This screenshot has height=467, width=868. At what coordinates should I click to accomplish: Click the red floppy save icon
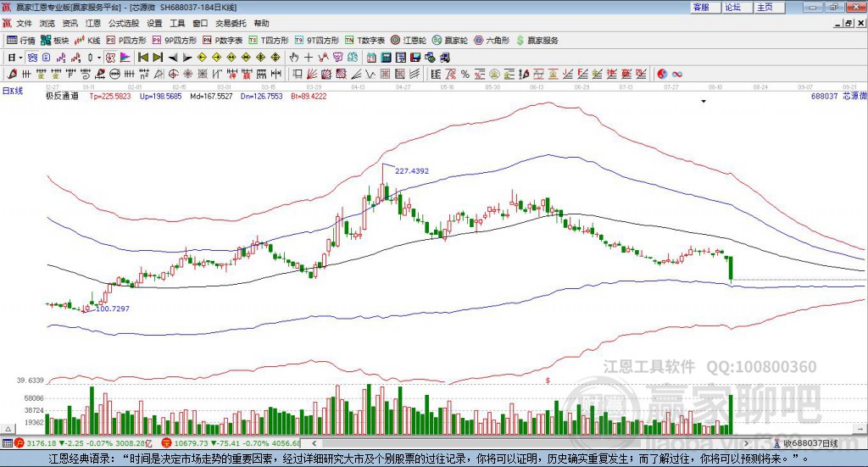[x=415, y=58]
